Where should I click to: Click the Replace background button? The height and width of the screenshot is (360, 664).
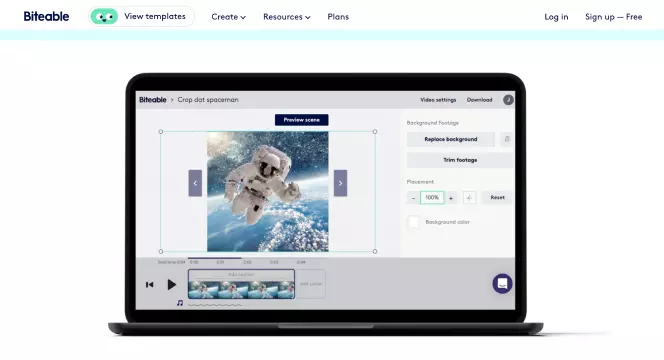[x=451, y=139]
